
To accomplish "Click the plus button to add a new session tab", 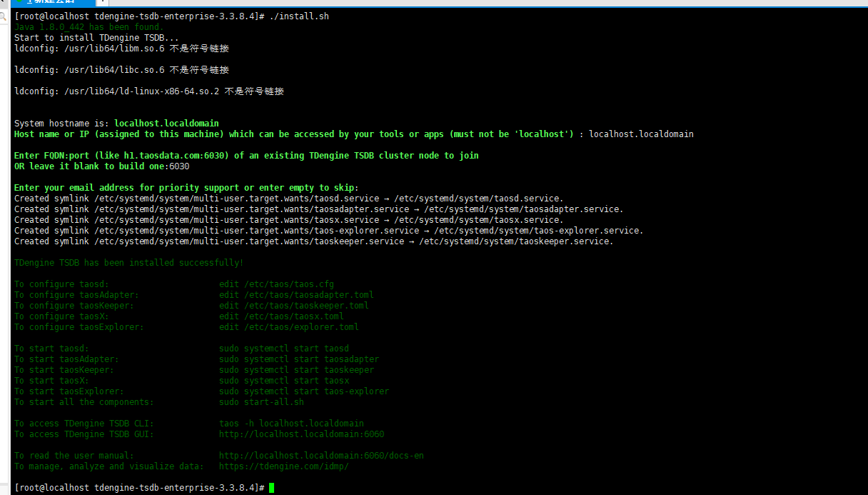I will coord(101,2).
